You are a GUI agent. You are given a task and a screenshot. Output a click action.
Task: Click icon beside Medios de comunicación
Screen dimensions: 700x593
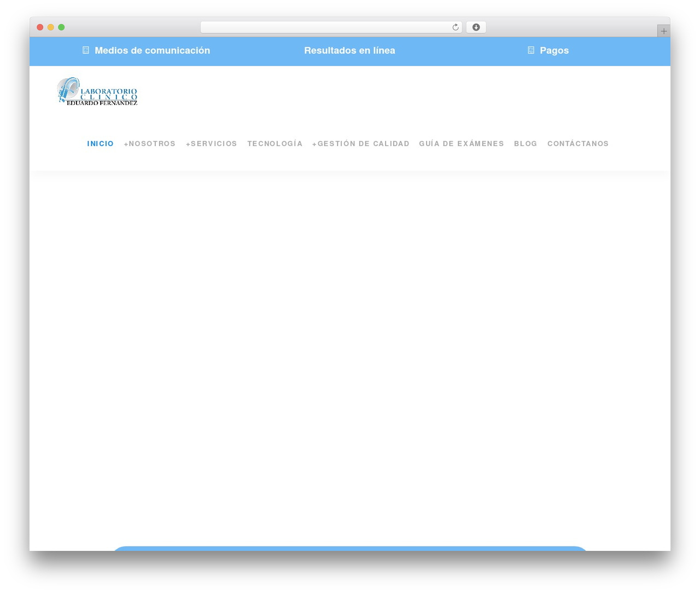pyautogui.click(x=86, y=50)
